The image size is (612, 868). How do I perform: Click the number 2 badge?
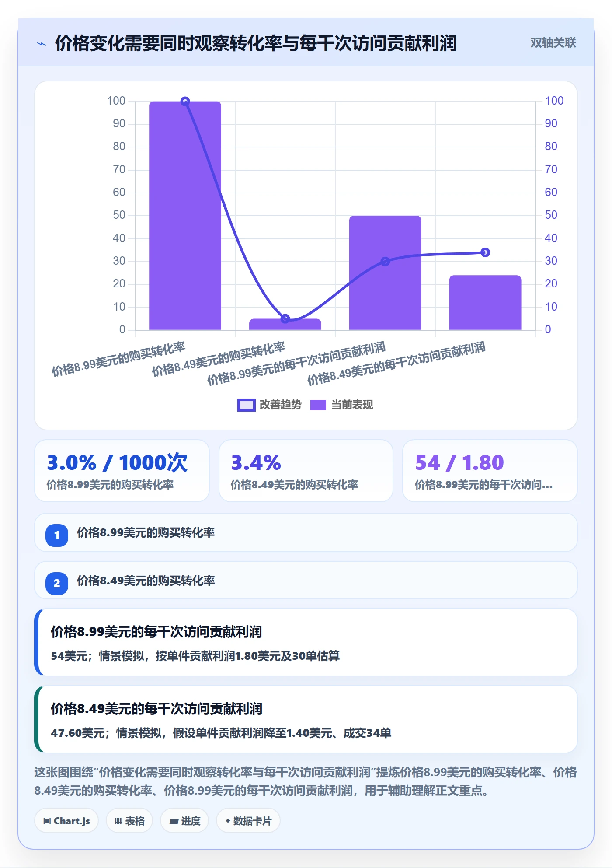click(x=57, y=583)
